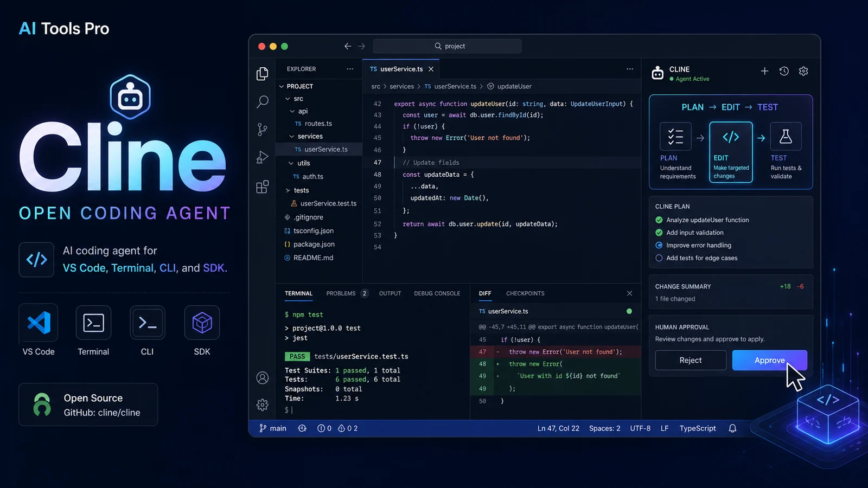Viewport: 868px width, 488px height.
Task: Open the Source Control view
Action: point(263,130)
